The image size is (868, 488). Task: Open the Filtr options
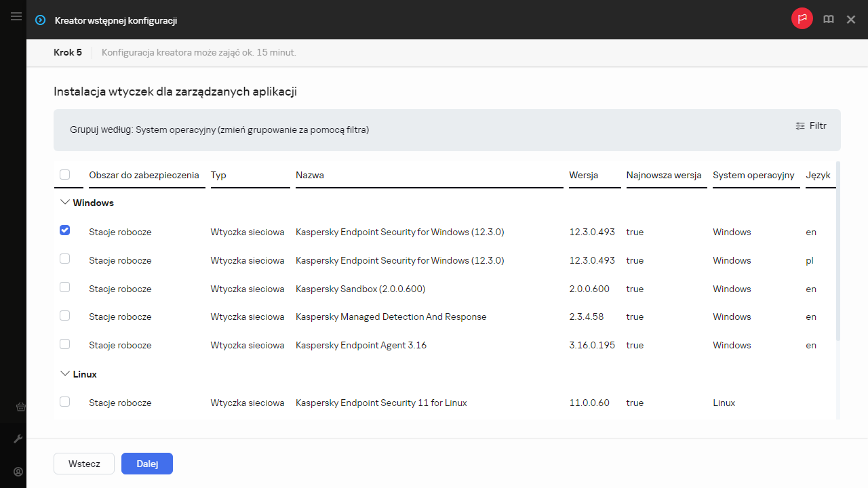(x=811, y=125)
